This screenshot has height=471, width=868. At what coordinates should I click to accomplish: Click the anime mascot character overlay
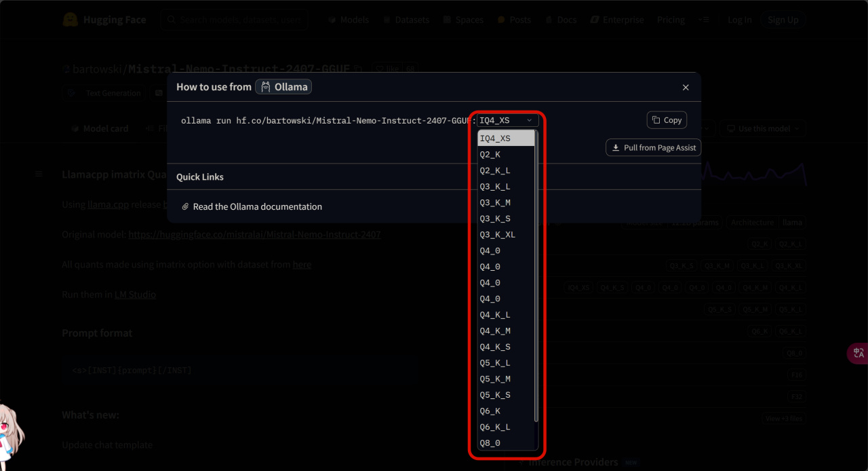click(x=11, y=438)
